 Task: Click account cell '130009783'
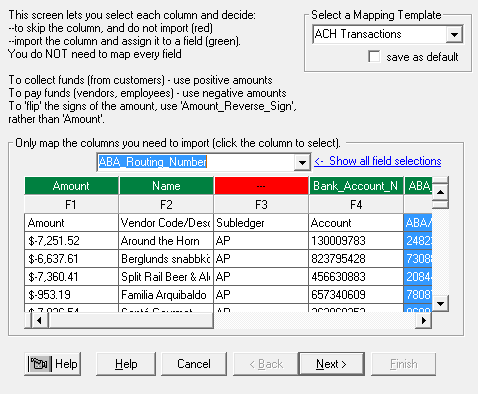point(356,241)
